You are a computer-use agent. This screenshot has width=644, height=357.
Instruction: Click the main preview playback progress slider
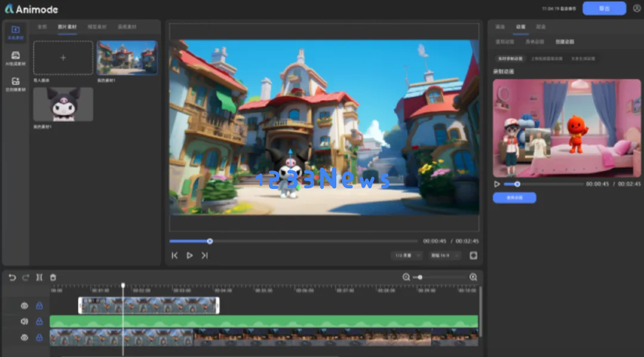click(x=293, y=241)
